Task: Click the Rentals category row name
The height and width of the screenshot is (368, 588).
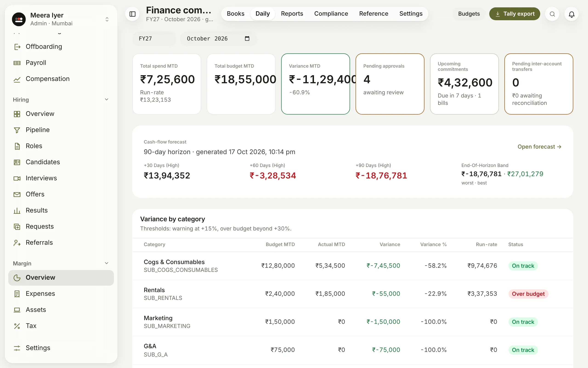Action: [154, 290]
